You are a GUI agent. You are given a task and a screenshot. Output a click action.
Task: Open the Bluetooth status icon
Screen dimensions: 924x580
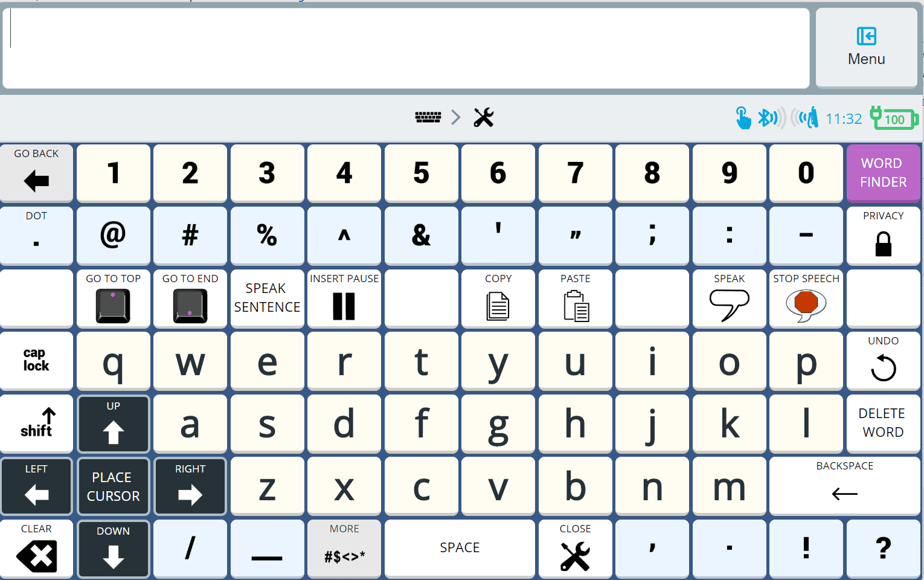tap(772, 118)
